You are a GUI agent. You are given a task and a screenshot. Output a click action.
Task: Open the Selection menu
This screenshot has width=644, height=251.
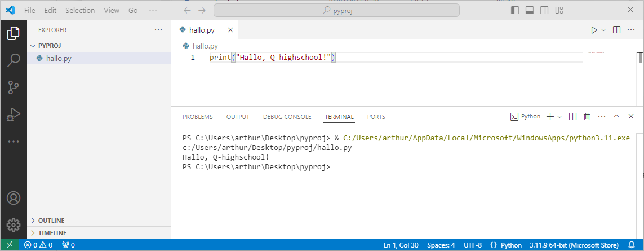point(80,10)
